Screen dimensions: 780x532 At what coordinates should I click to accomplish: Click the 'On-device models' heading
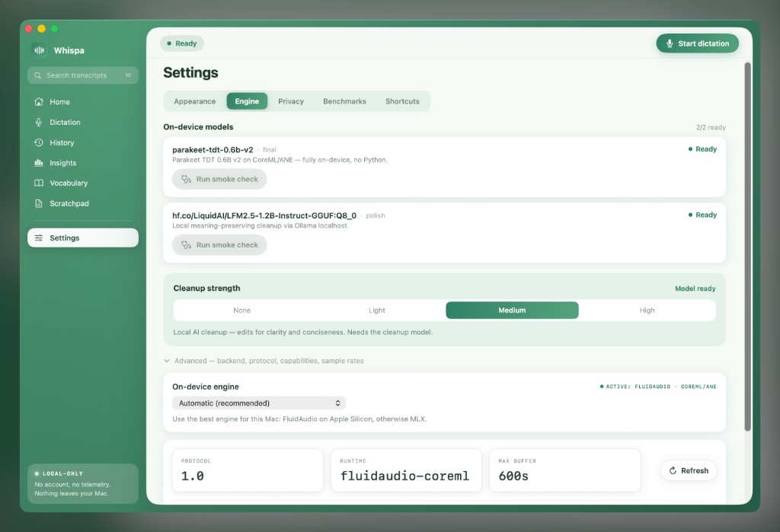tap(198, 127)
